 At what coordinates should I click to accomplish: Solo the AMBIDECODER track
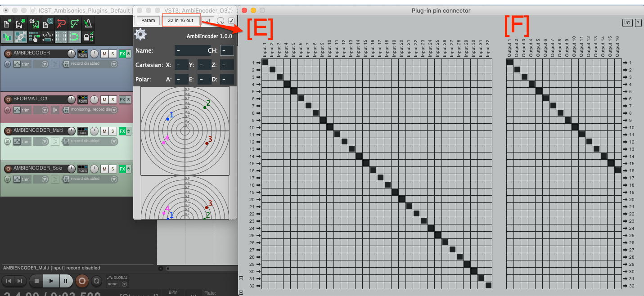[113, 54]
